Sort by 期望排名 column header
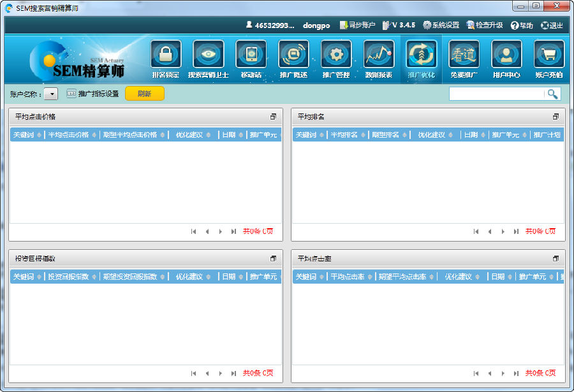574x392 pixels. 389,134
